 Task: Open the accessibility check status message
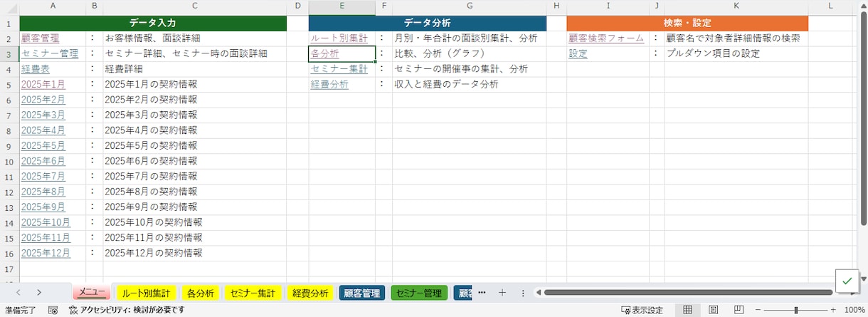click(x=127, y=310)
